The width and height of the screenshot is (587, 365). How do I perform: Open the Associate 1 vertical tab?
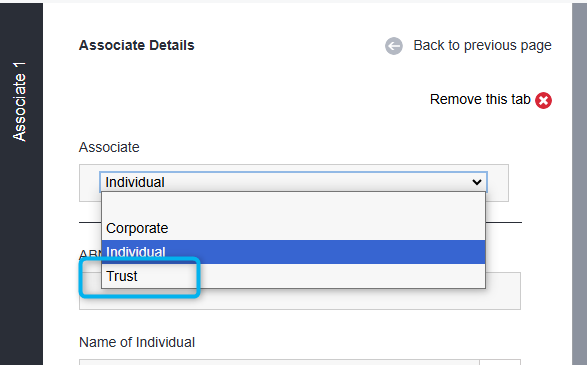pos(20,102)
